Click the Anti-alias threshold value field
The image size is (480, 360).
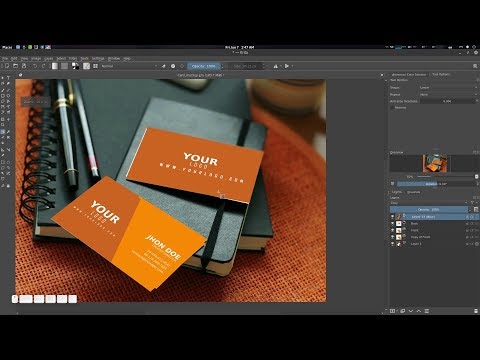(x=447, y=101)
